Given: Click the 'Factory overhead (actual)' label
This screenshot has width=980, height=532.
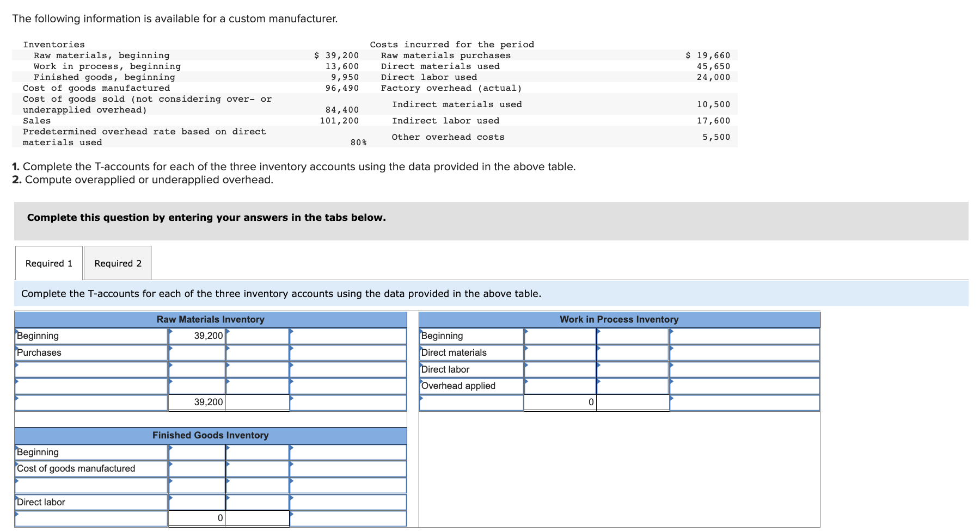Looking at the screenshot, I should coord(451,88).
